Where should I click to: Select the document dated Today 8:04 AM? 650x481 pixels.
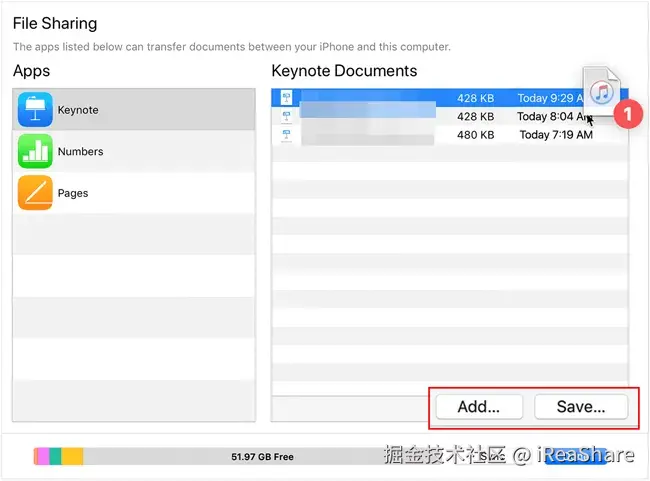(450, 117)
